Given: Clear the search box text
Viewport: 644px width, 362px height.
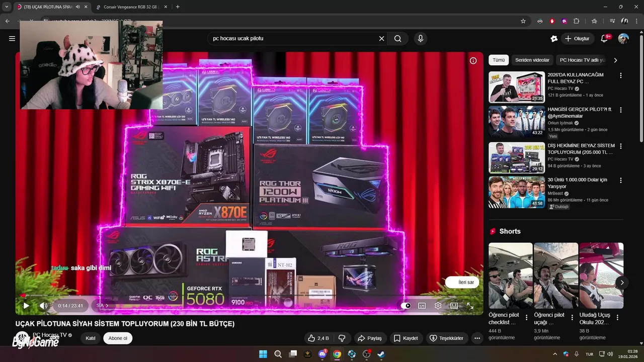Looking at the screenshot, I should (381, 38).
